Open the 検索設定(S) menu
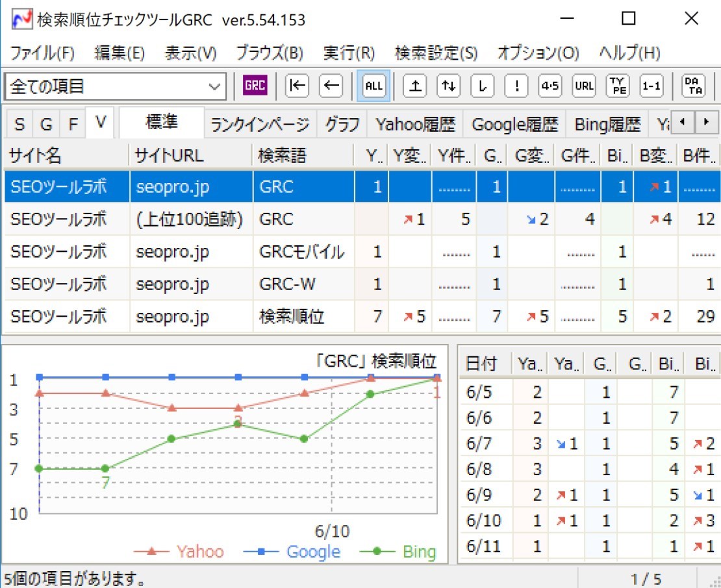Screen dimensions: 721x588 (x=435, y=53)
